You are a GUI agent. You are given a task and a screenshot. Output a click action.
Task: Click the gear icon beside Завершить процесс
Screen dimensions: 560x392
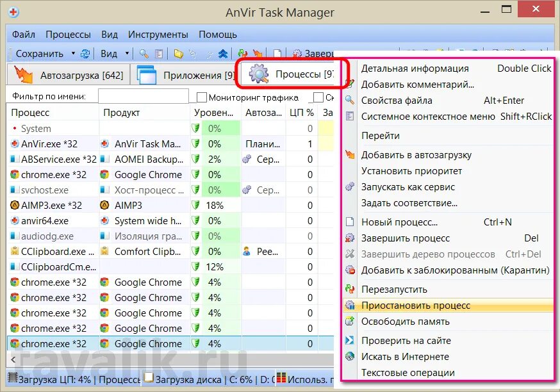tap(350, 238)
